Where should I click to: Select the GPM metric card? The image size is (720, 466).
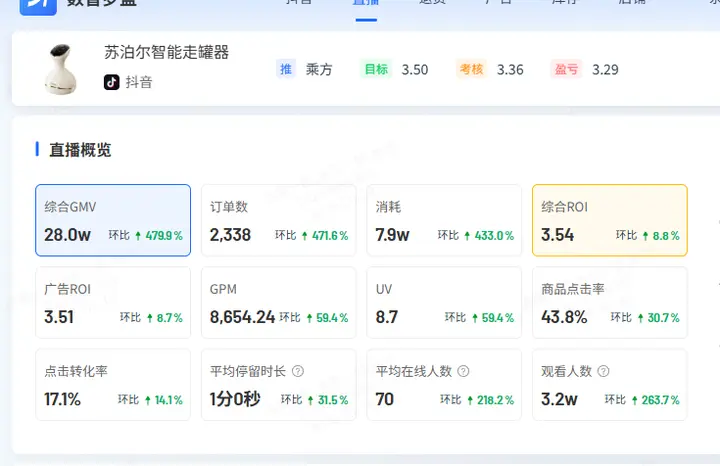279,303
